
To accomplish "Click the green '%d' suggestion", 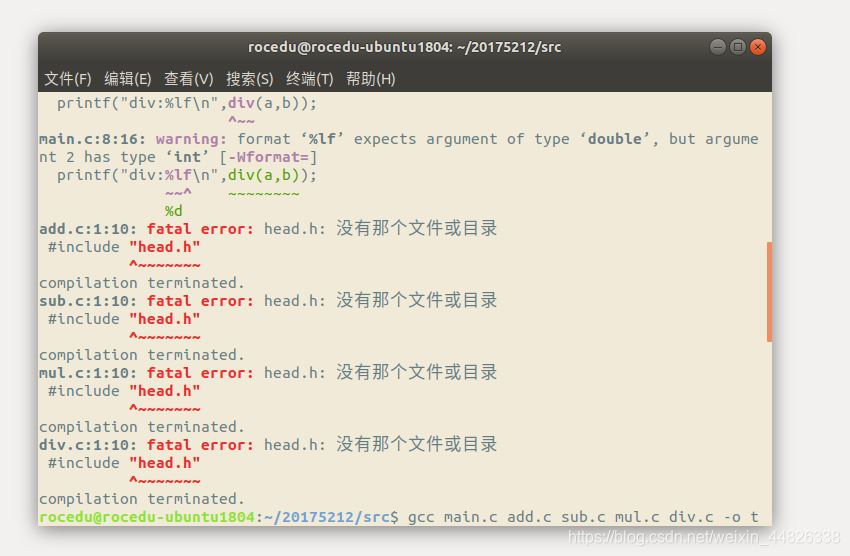I will pyautogui.click(x=173, y=211).
